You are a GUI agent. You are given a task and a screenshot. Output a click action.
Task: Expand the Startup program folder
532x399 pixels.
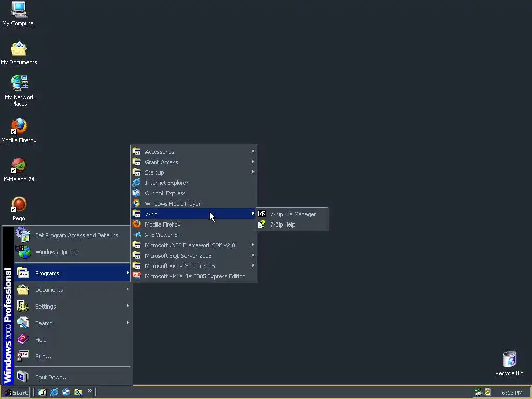[194, 172]
